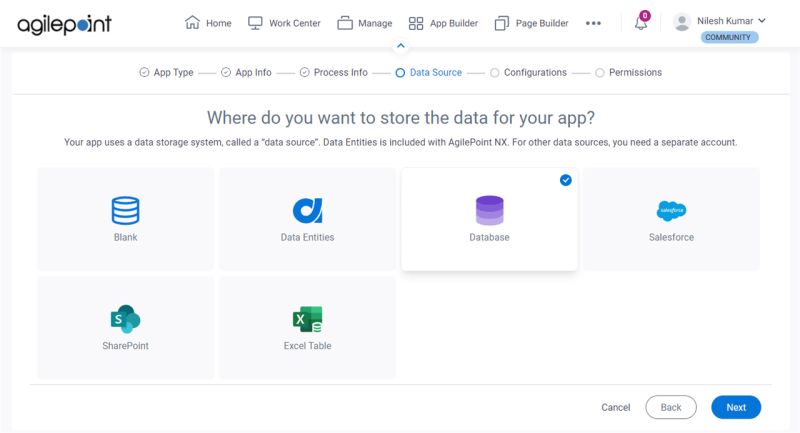Click the Database label text
The width and height of the screenshot is (800, 433).
tap(489, 237)
